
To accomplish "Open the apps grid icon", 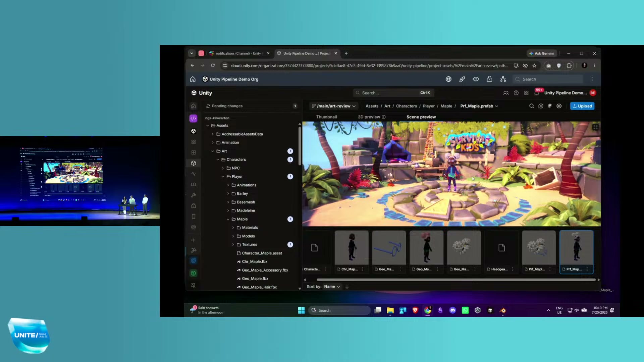I will [526, 93].
